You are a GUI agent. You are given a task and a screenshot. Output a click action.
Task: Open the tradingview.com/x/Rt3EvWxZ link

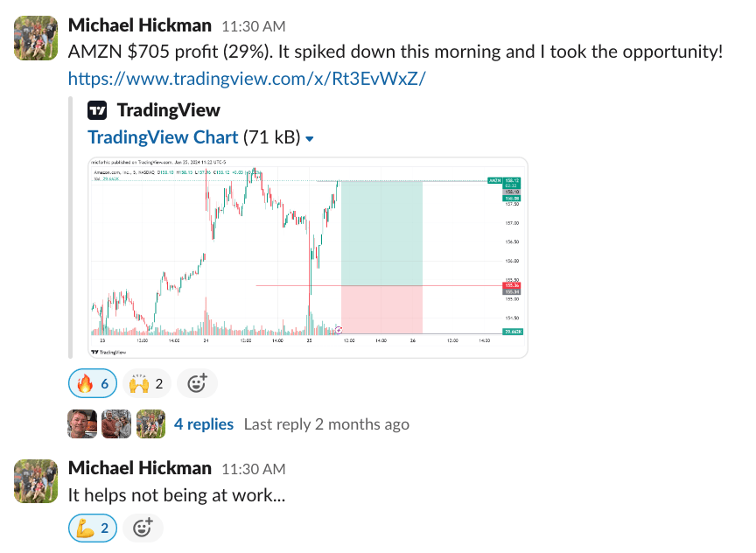click(247, 78)
